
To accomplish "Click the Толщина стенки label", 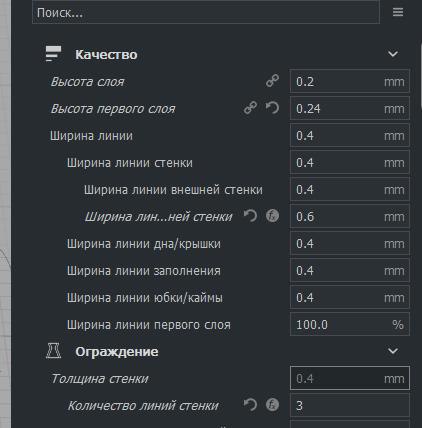I will click(x=100, y=379).
